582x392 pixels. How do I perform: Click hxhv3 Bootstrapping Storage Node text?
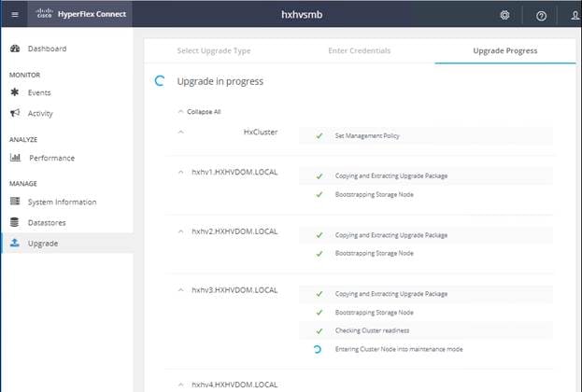(374, 313)
